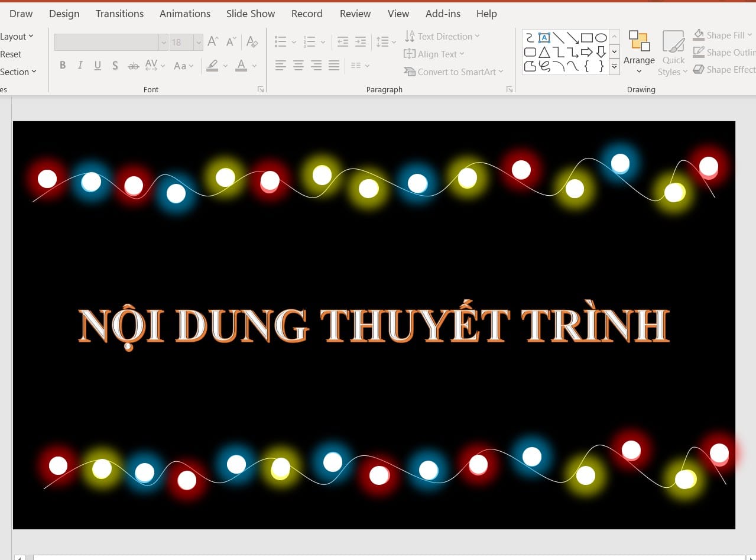This screenshot has width=756, height=560.
Task: Select the Text Box shape
Action: click(x=544, y=38)
